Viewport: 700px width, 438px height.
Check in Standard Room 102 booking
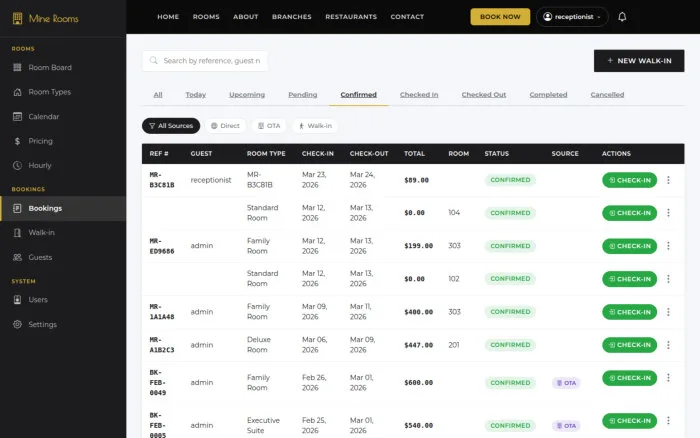(629, 279)
